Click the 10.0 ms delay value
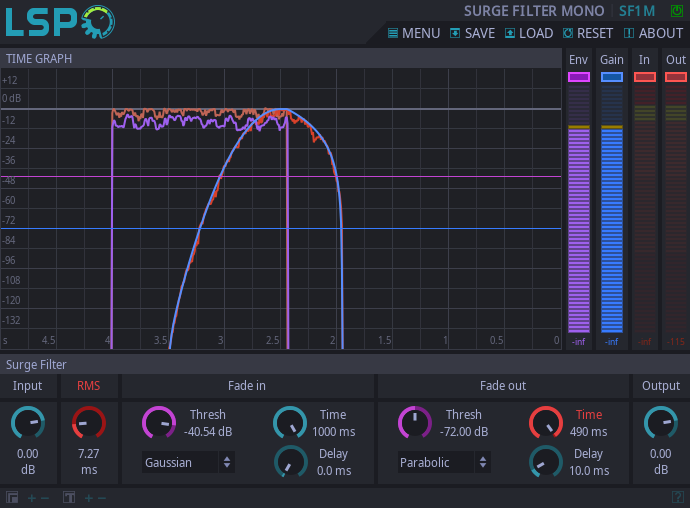Image resolution: width=690 pixels, height=508 pixels. click(x=589, y=471)
